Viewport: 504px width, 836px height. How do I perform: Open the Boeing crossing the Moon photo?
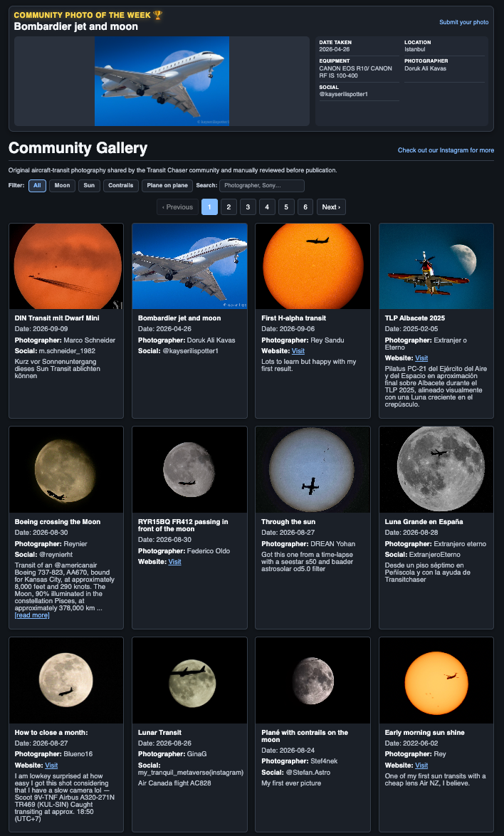[x=66, y=470]
